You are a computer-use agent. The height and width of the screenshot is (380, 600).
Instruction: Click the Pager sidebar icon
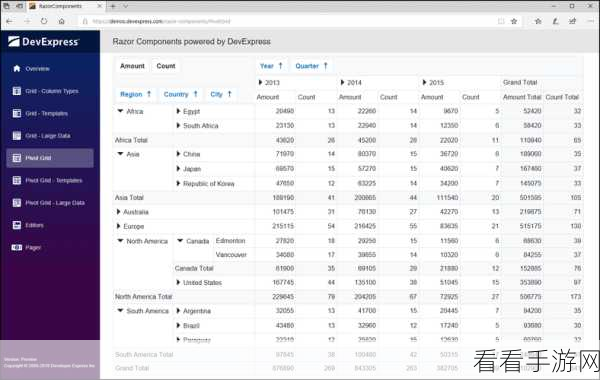coord(16,248)
